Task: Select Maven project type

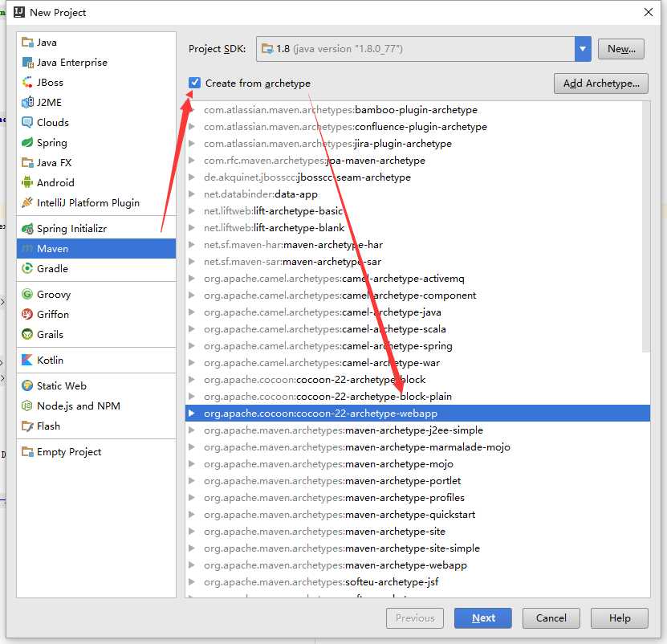Action: [96, 249]
